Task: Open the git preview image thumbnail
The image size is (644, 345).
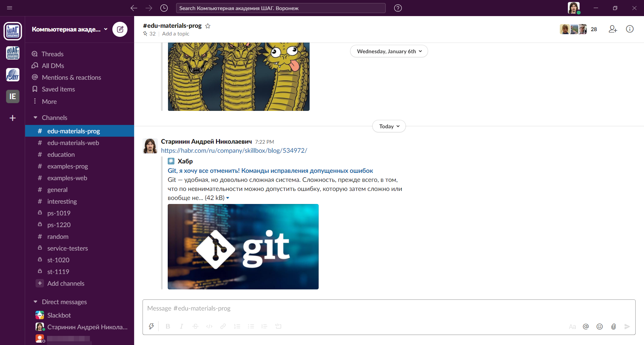Action: (243, 247)
